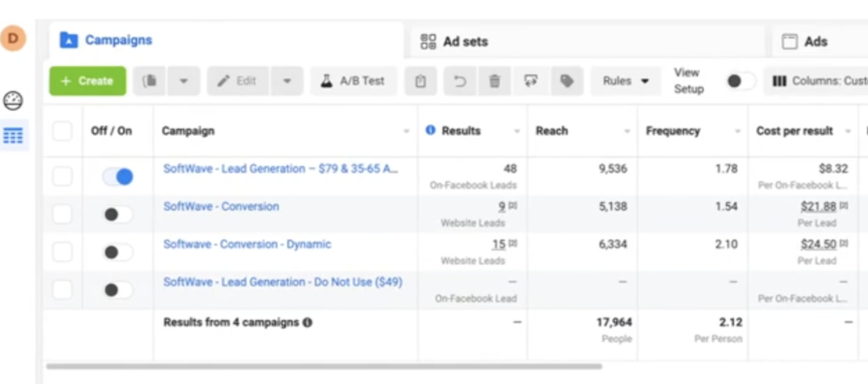Expand the Cost per result column arrow
Image resolution: width=868 pixels, height=384 pixels.
[x=848, y=131]
